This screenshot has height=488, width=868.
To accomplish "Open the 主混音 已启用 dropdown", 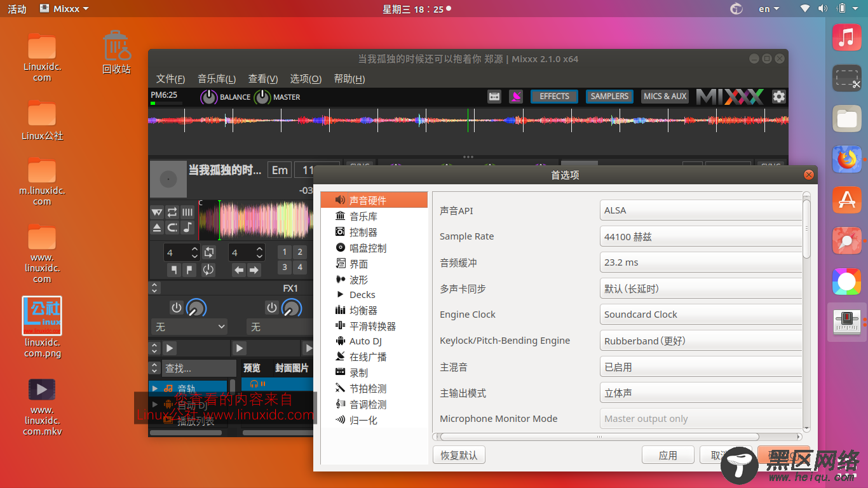I will [701, 367].
